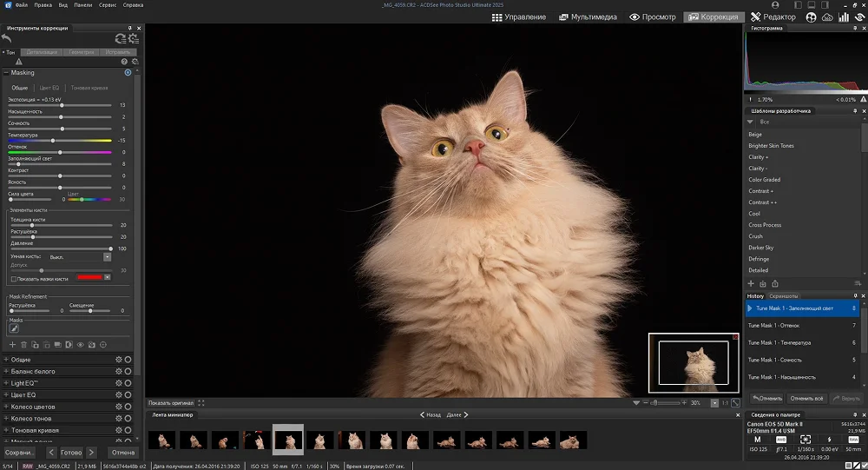Click the Готово button
Viewport: 868px width, 470px height.
pyautogui.click(x=71, y=453)
